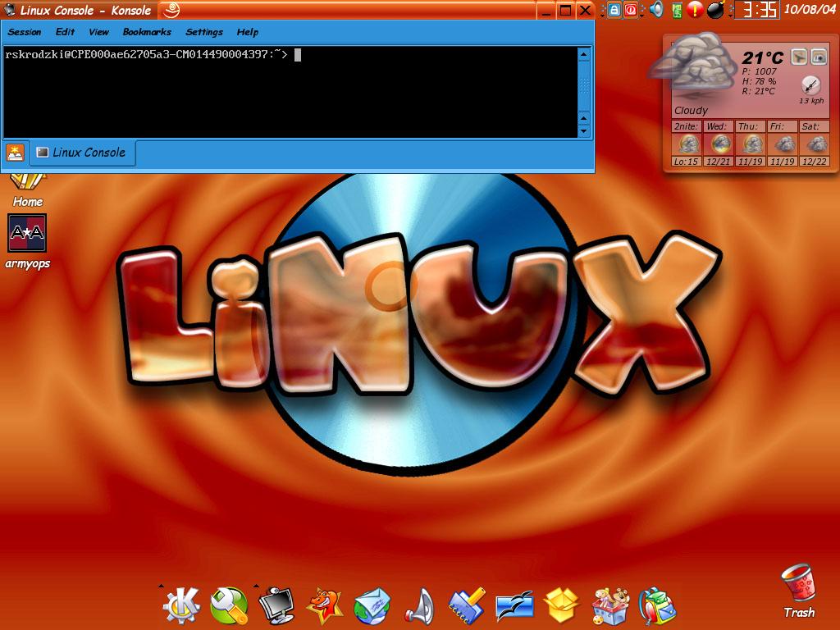The height and width of the screenshot is (630, 840).
Task: Open the volume speaker tray icon
Action: [x=656, y=10]
